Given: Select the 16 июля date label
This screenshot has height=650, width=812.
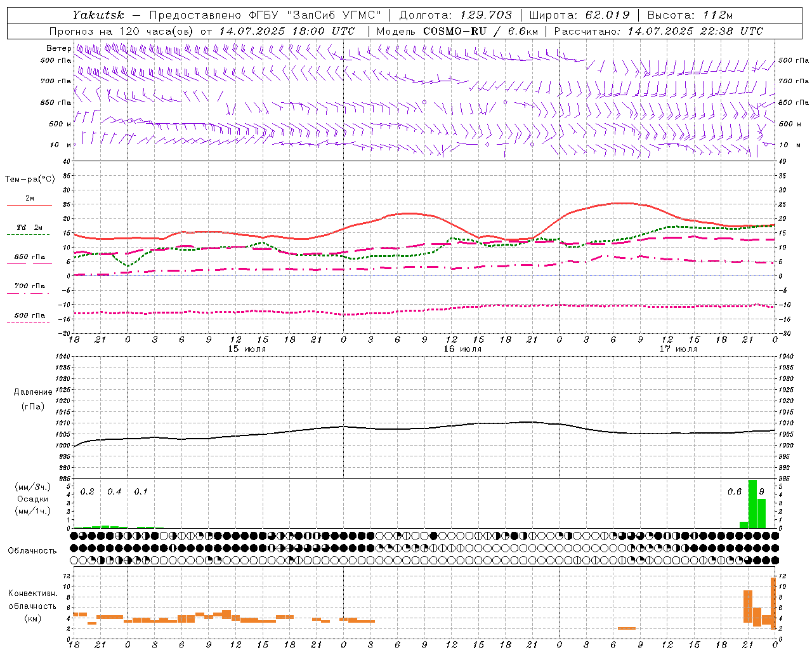Looking at the screenshot, I should click(x=462, y=349).
